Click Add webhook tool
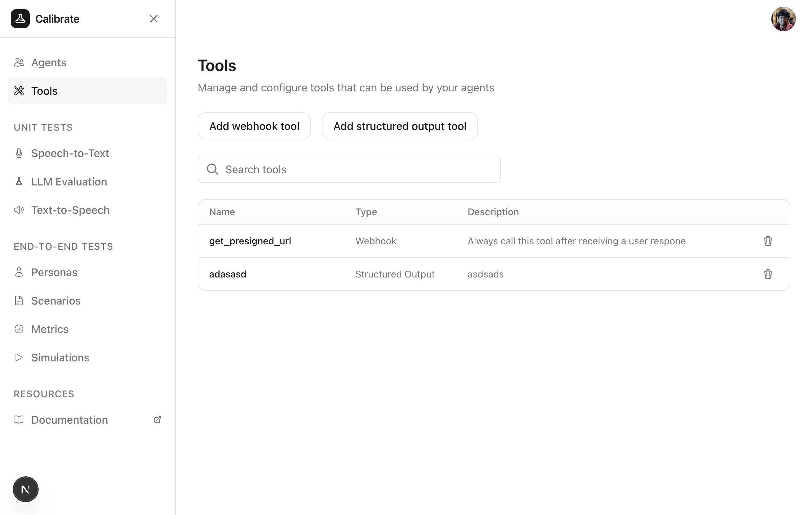The height and width of the screenshot is (515, 812). click(x=254, y=126)
